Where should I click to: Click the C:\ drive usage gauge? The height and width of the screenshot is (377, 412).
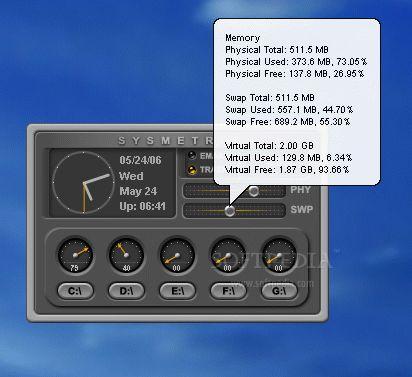(x=75, y=256)
